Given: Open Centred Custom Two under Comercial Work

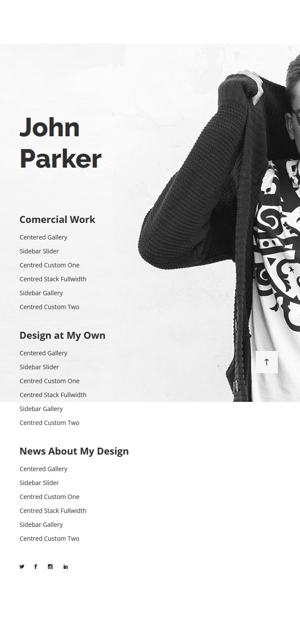Looking at the screenshot, I should click(50, 307).
